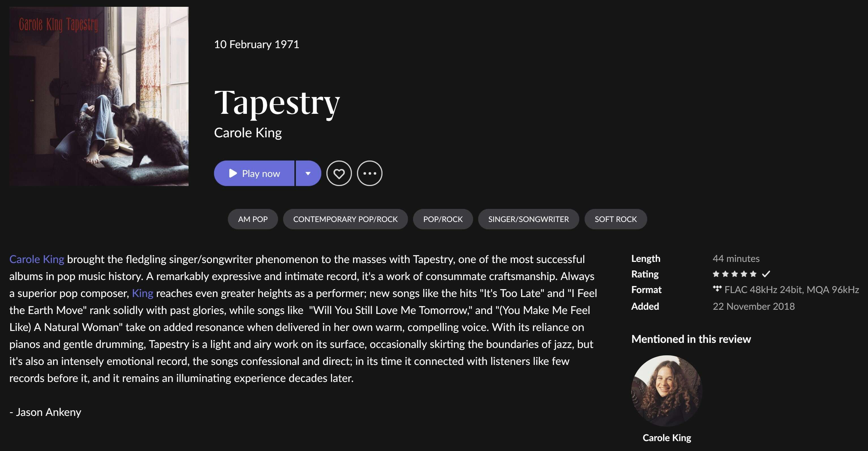Click the Play now button
The image size is (868, 451).
tap(254, 173)
